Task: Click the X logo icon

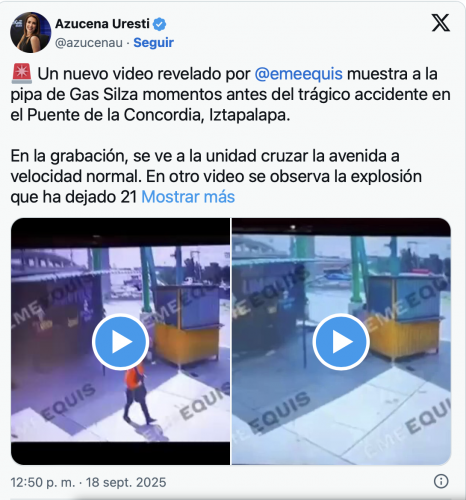Action: [x=441, y=23]
